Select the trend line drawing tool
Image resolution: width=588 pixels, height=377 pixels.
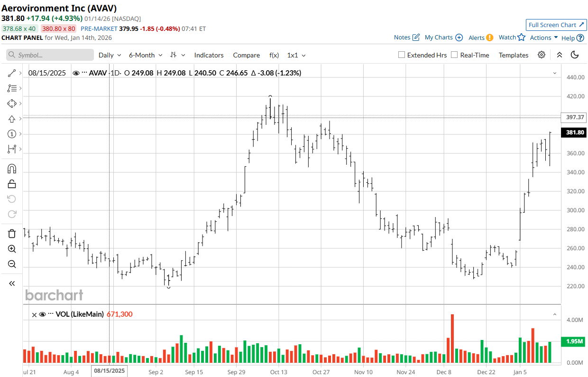click(12, 73)
